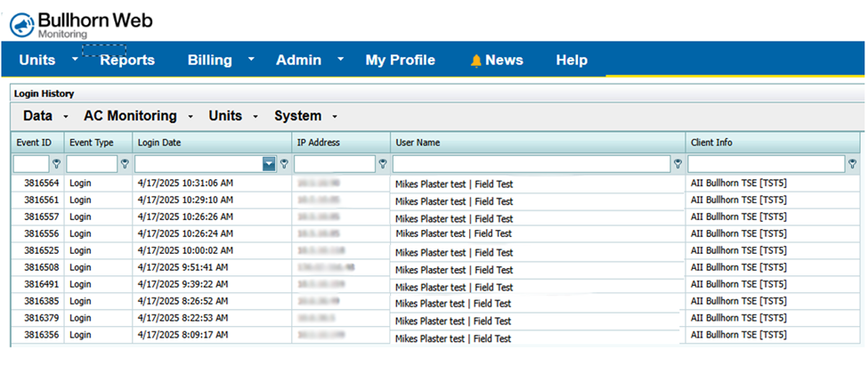Viewport: 868px width, 367px height.
Task: Sort by Client Info column header
Action: [x=773, y=143]
